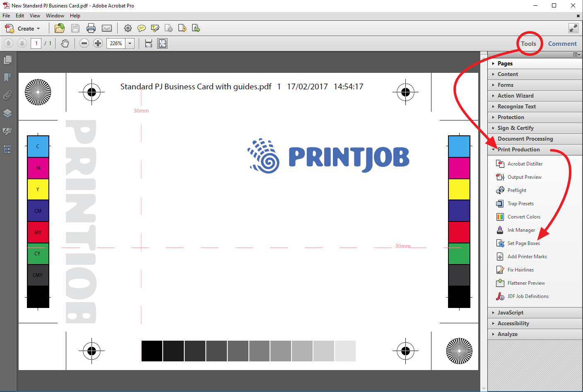Viewport: 583px width, 392px height.
Task: Open Trap Presets
Action: (x=515, y=204)
